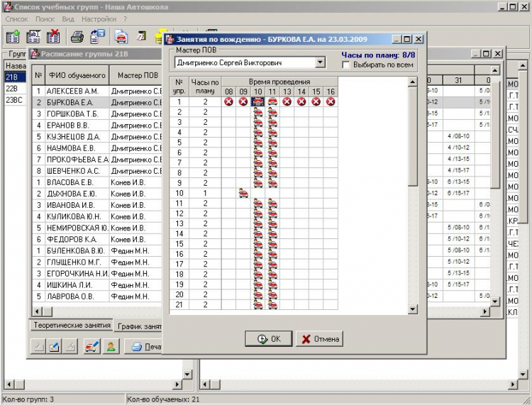Screen dimensions: 532x405
Task: Select the highlighted car at exercise 1, hour 10
Action: tap(258, 101)
